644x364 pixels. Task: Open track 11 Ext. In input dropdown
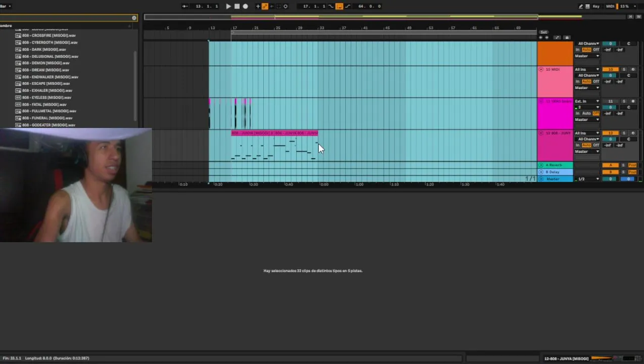[x=587, y=101]
